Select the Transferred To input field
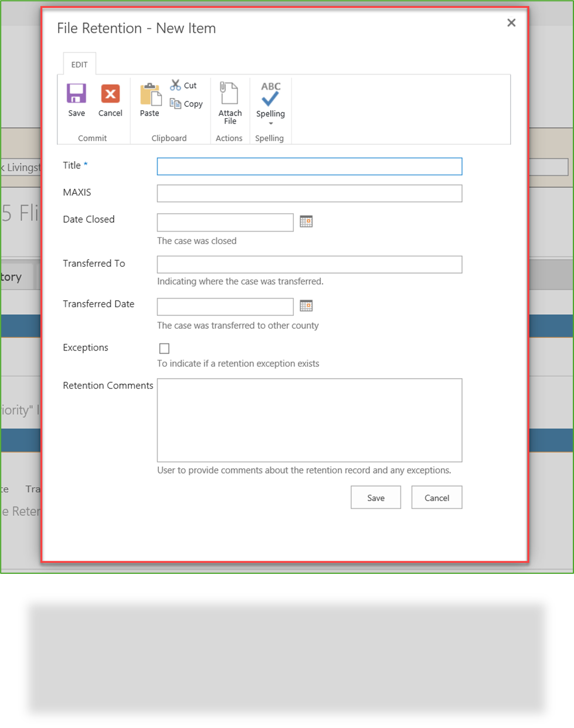This screenshot has width=574, height=728. coord(309,264)
